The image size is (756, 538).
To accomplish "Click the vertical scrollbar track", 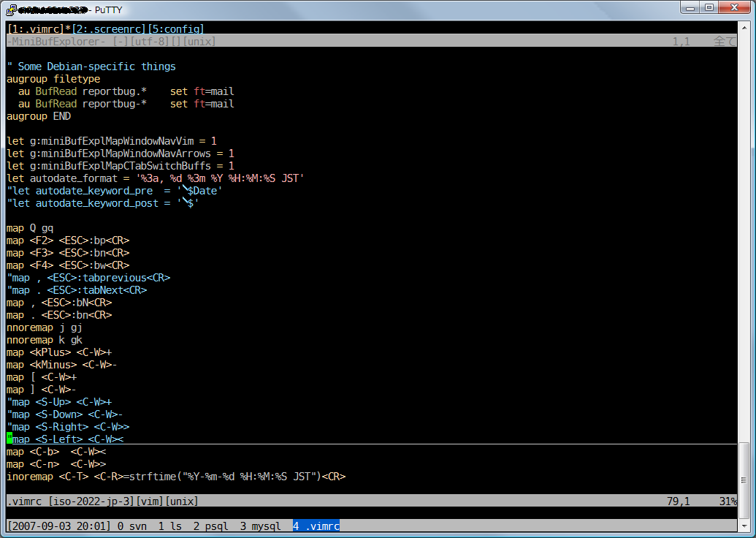I will pos(744,219).
